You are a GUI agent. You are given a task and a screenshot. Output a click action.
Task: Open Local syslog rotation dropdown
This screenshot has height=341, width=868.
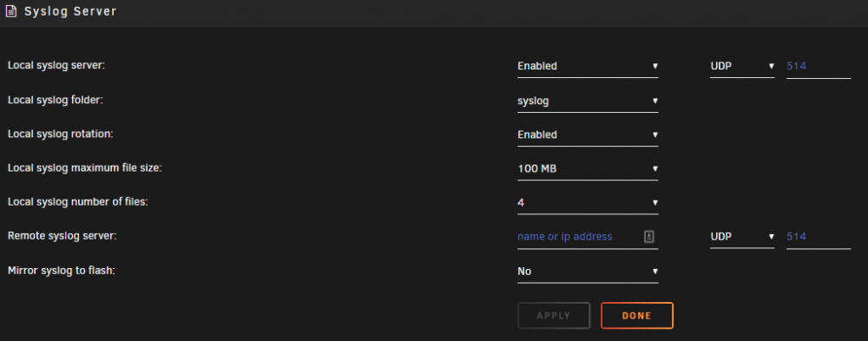tap(588, 134)
